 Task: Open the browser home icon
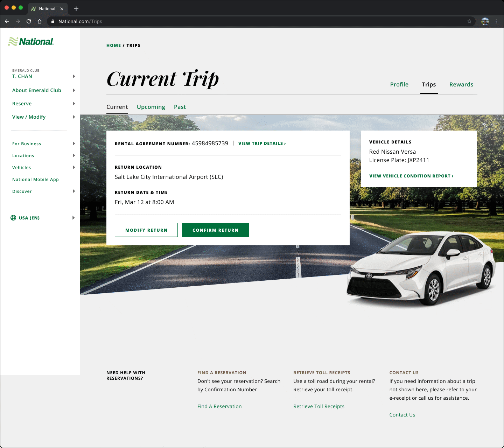click(40, 21)
